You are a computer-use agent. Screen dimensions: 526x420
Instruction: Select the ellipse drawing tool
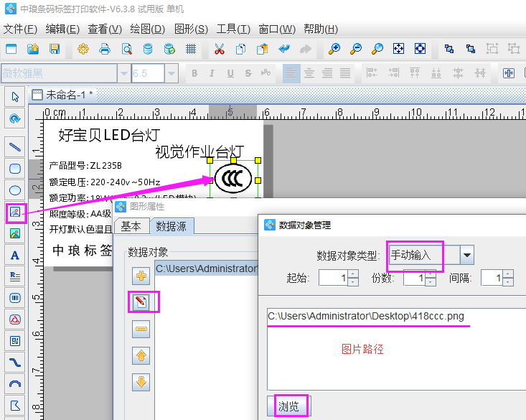(14, 190)
